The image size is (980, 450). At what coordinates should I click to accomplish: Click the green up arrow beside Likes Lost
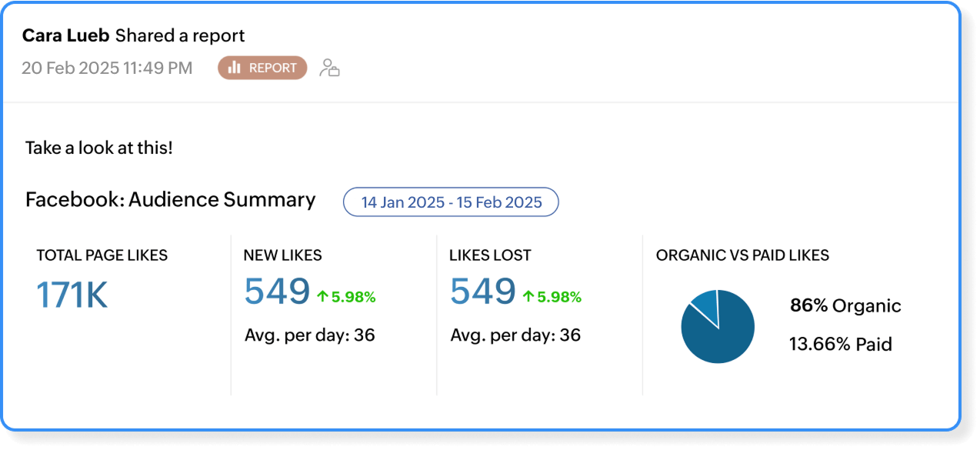coord(528,297)
